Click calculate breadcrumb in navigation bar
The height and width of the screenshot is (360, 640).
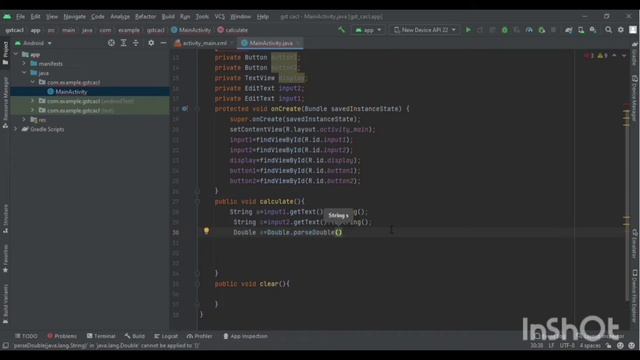point(233,30)
